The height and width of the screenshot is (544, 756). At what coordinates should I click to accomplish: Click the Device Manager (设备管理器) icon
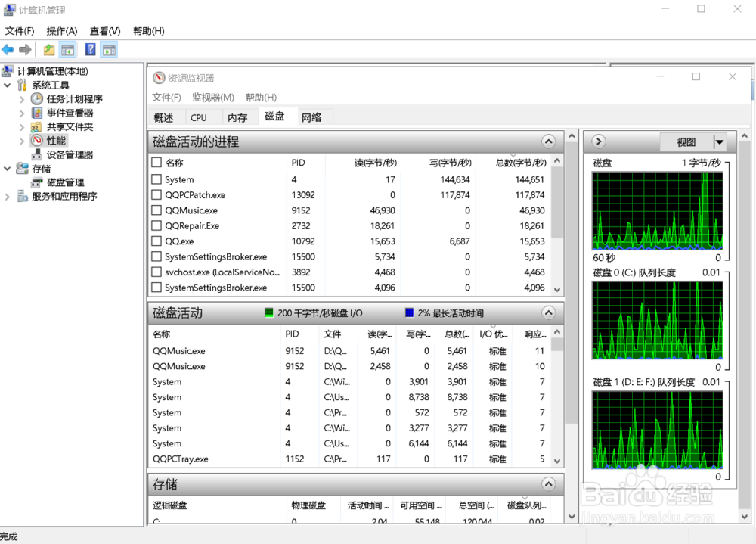(x=36, y=154)
